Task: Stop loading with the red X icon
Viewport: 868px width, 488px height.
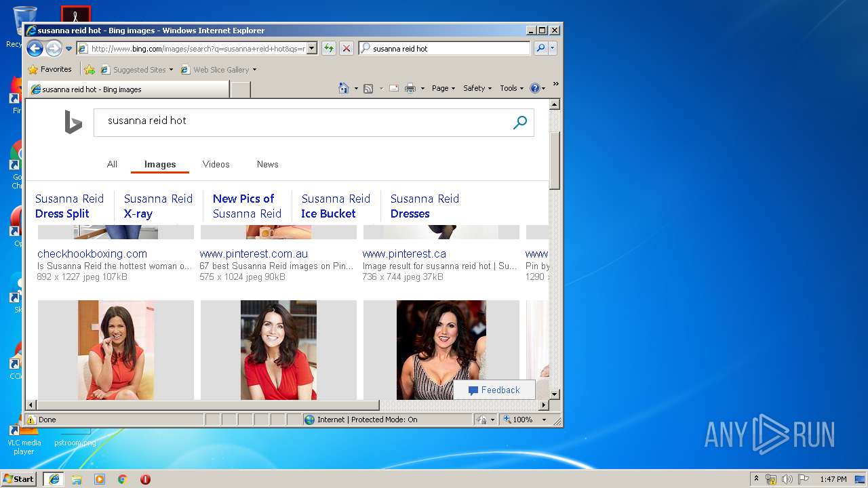Action: point(346,48)
